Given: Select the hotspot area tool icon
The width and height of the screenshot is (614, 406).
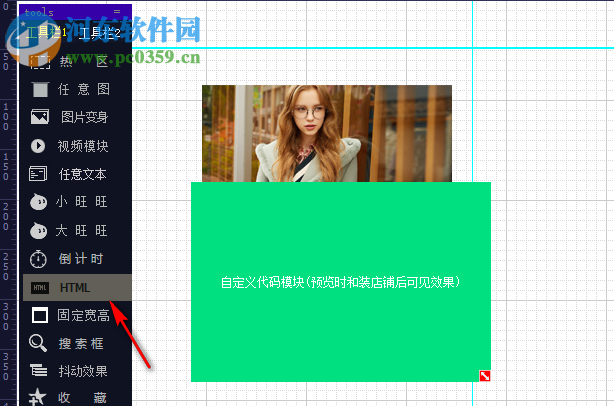Looking at the screenshot, I should tap(40, 61).
